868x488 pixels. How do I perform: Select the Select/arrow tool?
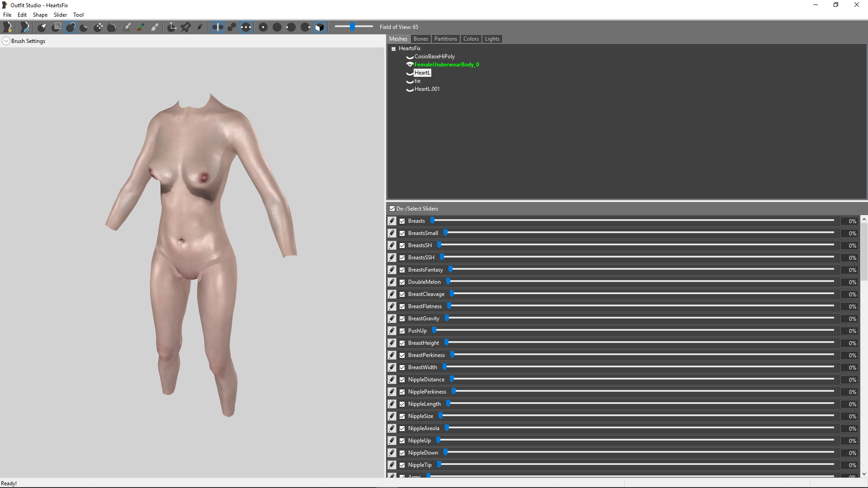(x=42, y=27)
